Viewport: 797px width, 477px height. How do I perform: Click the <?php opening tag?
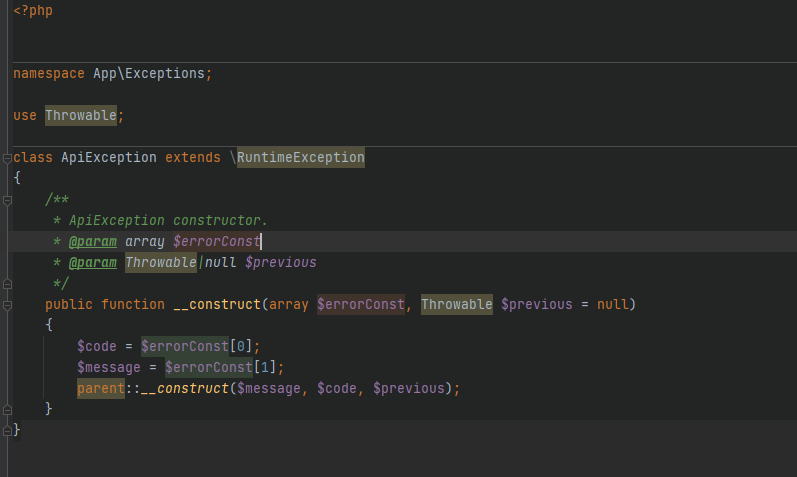pos(33,11)
